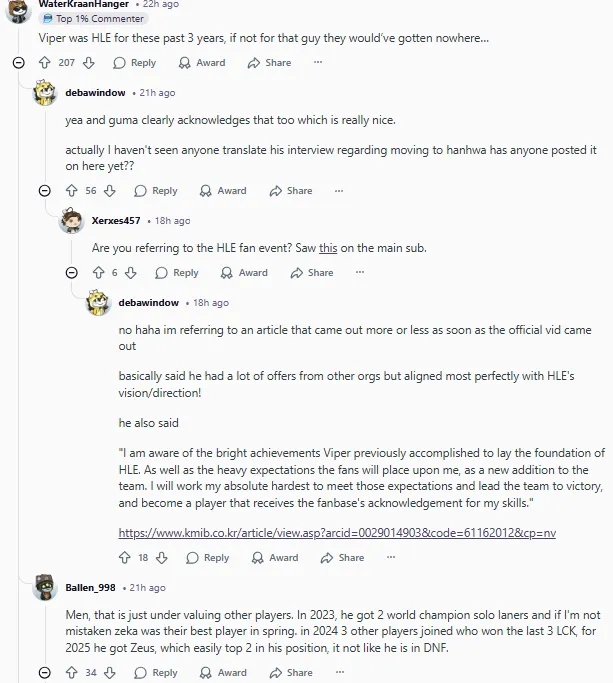Reply to WaterKraanHanger's top comment
This screenshot has width=613, height=683.
[x=135, y=63]
